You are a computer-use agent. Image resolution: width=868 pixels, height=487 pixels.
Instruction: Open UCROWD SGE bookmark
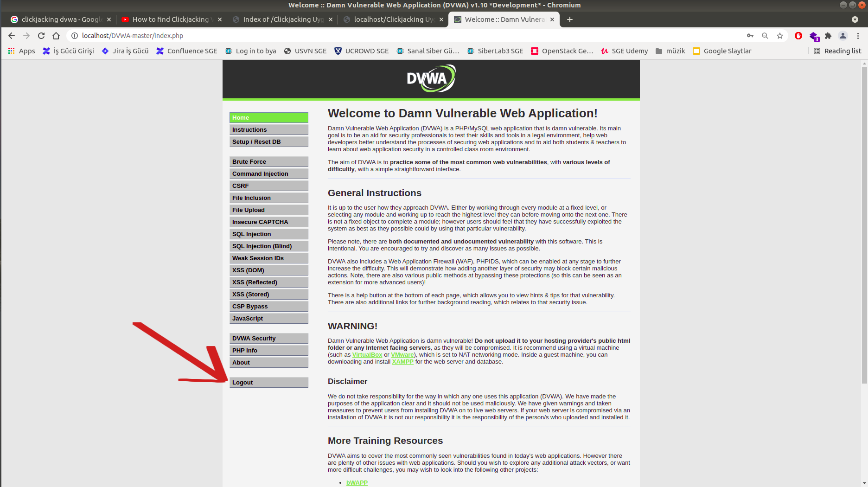(362, 51)
